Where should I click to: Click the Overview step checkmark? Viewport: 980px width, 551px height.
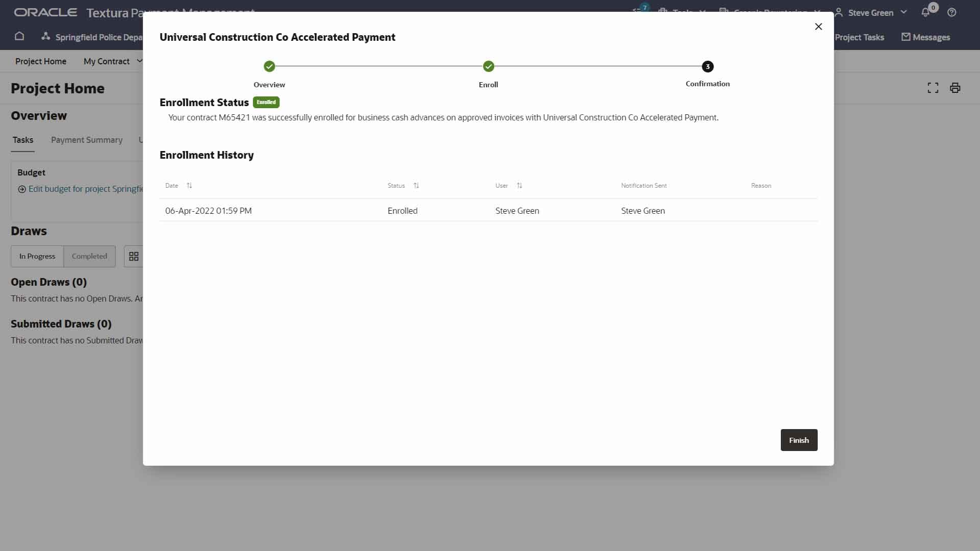(x=269, y=66)
